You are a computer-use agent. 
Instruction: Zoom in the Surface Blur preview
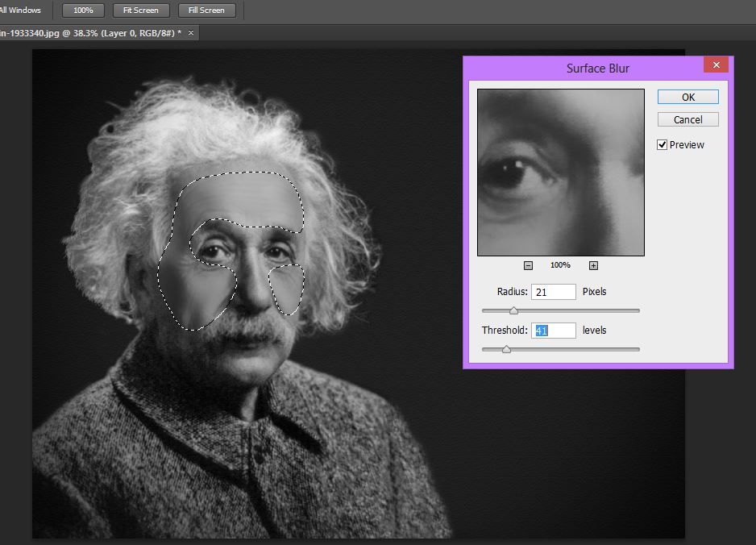point(593,265)
